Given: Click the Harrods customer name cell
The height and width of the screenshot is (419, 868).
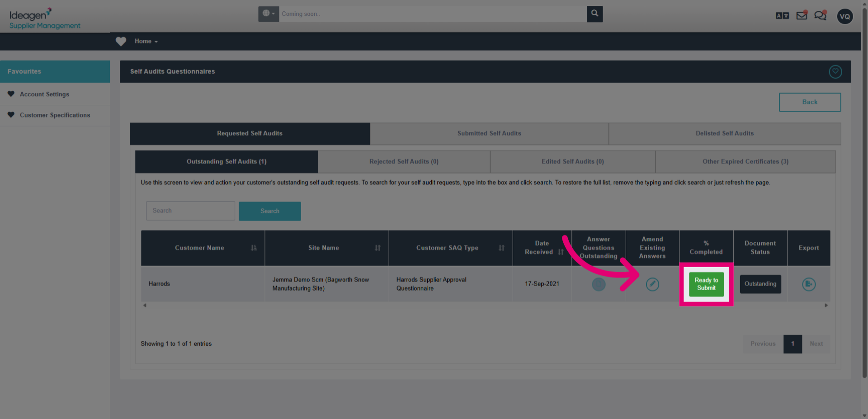Looking at the screenshot, I should (x=203, y=284).
